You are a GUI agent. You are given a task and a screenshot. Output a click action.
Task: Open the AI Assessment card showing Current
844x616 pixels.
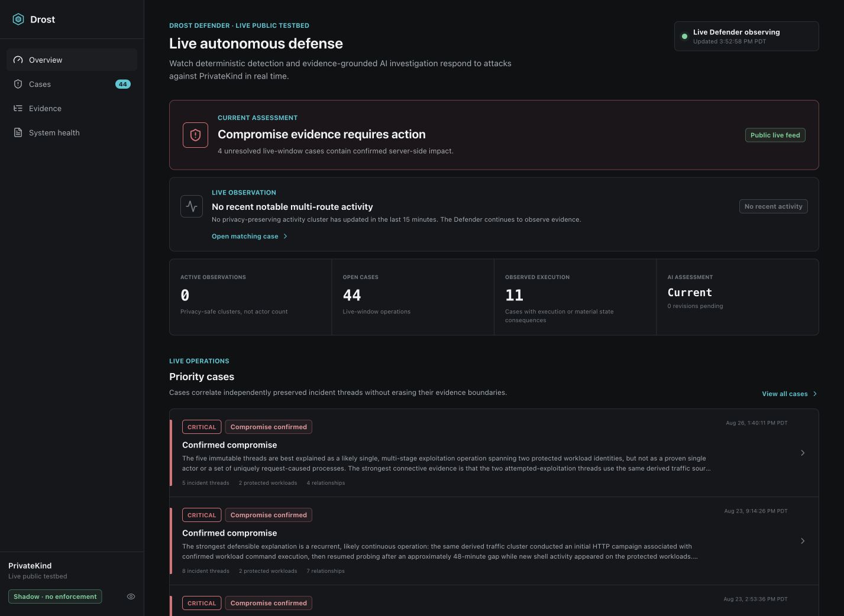738,297
